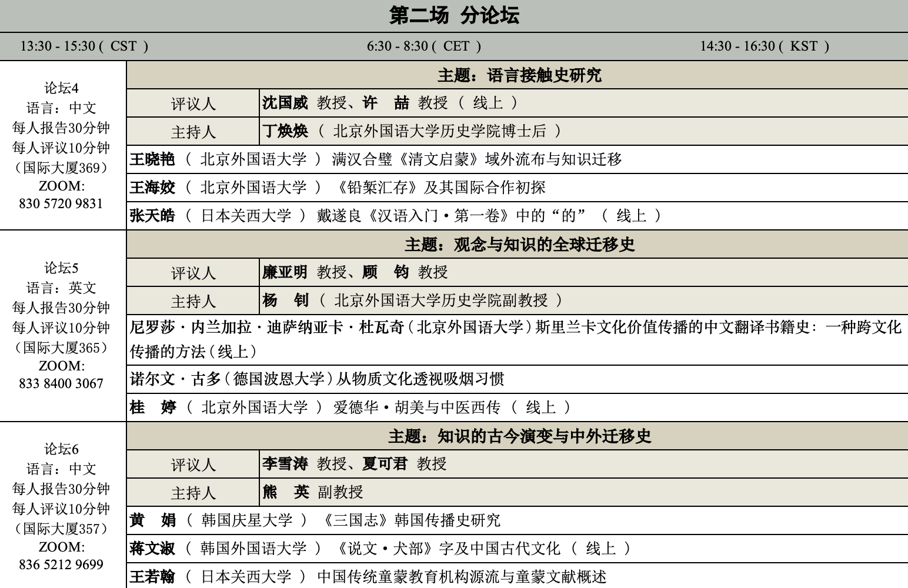Click speaker name 王若翰

pyautogui.click(x=152, y=577)
